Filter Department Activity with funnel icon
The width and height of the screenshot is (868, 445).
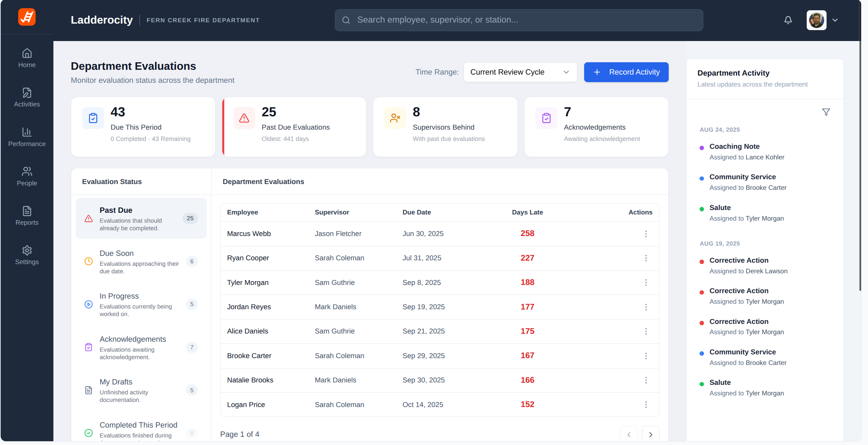pos(826,112)
